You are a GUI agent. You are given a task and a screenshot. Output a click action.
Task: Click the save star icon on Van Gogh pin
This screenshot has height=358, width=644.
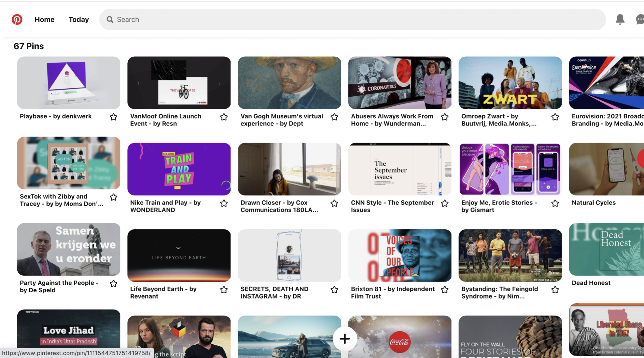(334, 117)
